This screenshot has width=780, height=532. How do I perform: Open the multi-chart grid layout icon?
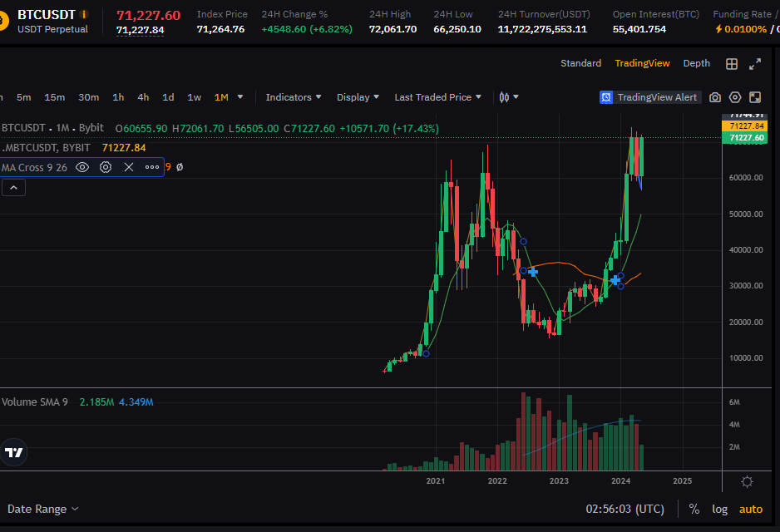731,64
